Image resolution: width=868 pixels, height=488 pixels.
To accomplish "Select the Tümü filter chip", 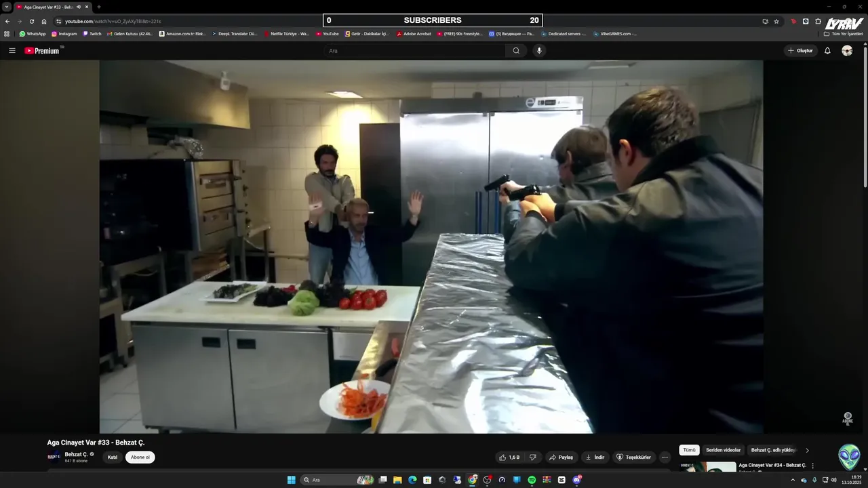I will [x=689, y=450].
